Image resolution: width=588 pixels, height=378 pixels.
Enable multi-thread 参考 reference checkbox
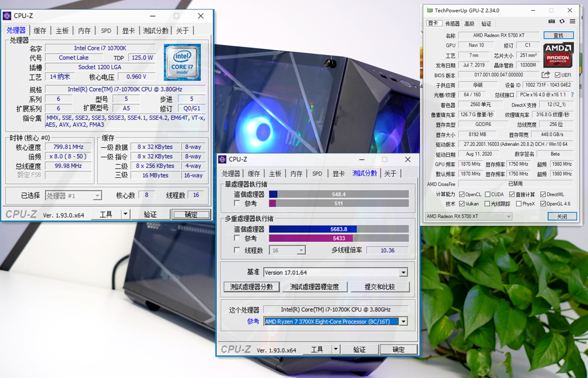[x=237, y=238]
